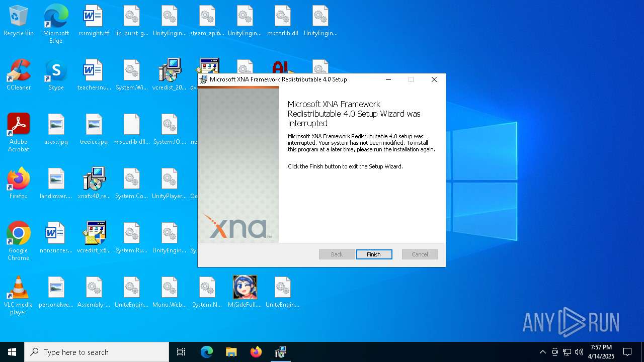This screenshot has width=644, height=362.
Task: Select the Firefox desktop shortcut
Action: point(19,184)
